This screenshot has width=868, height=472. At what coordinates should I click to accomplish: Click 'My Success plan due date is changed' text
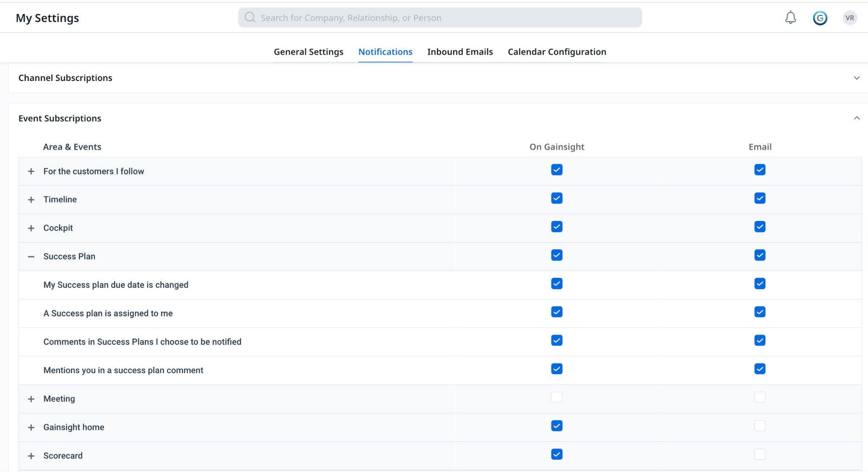tap(116, 285)
